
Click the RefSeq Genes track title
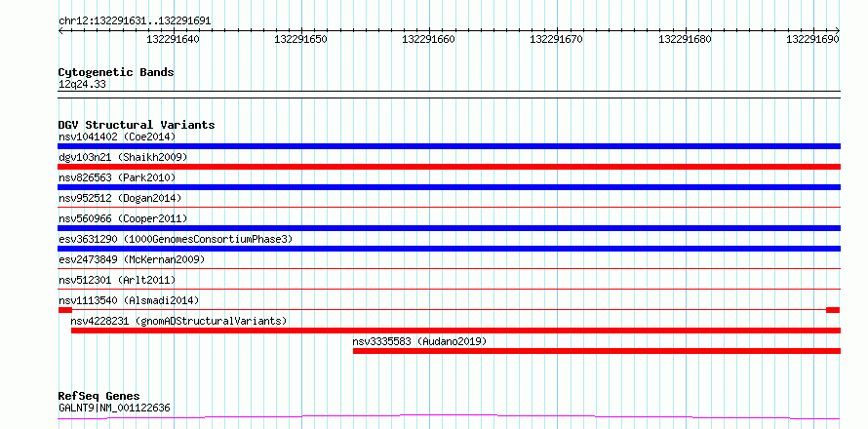coord(99,397)
